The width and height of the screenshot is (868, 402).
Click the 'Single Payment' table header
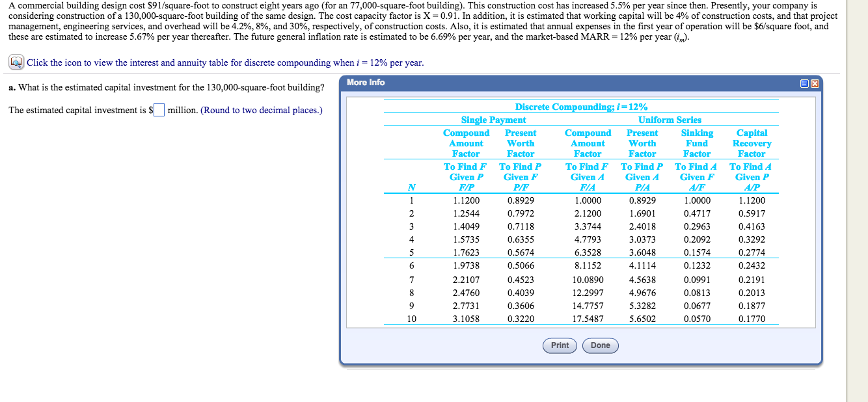(493, 120)
